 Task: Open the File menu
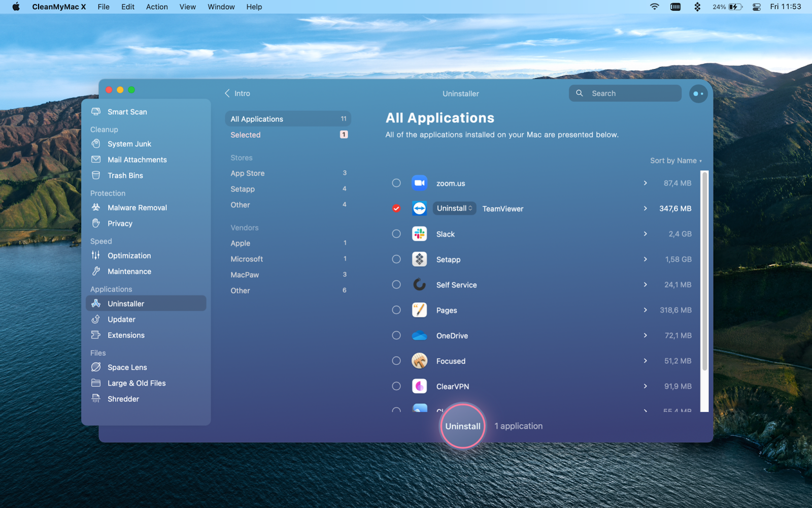tap(104, 7)
